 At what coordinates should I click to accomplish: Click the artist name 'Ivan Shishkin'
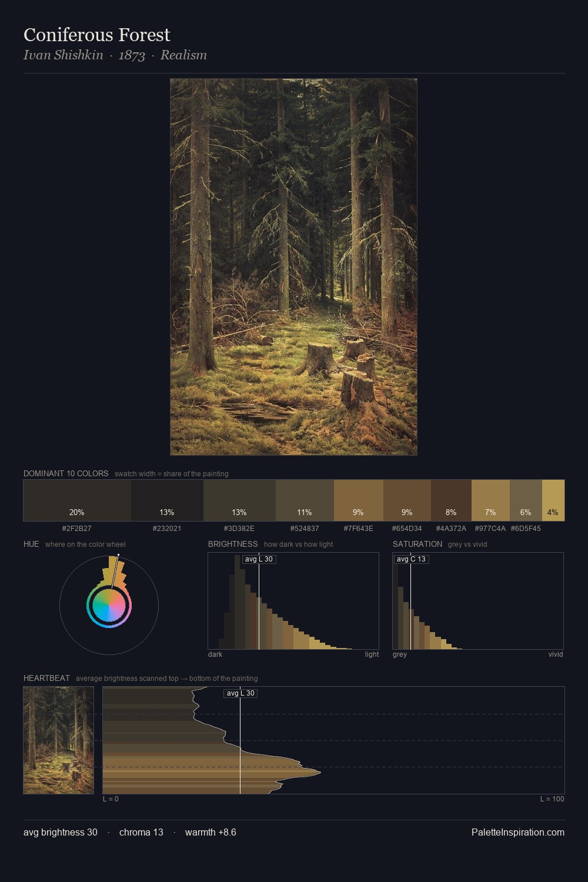[x=64, y=55]
